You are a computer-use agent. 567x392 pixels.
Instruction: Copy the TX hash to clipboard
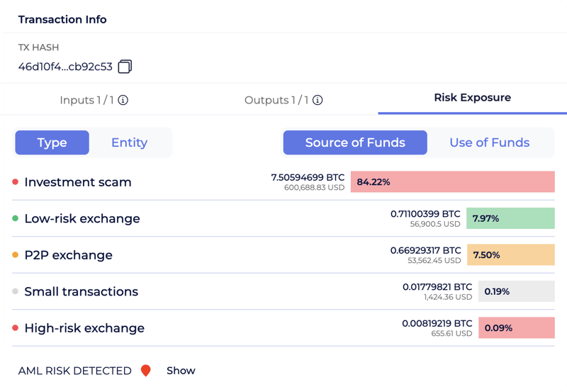coord(125,67)
